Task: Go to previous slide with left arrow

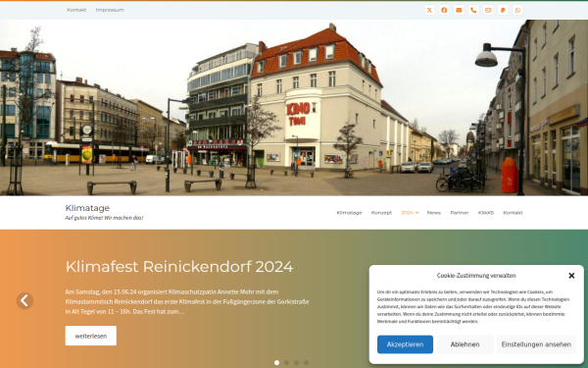Action: coord(24,301)
